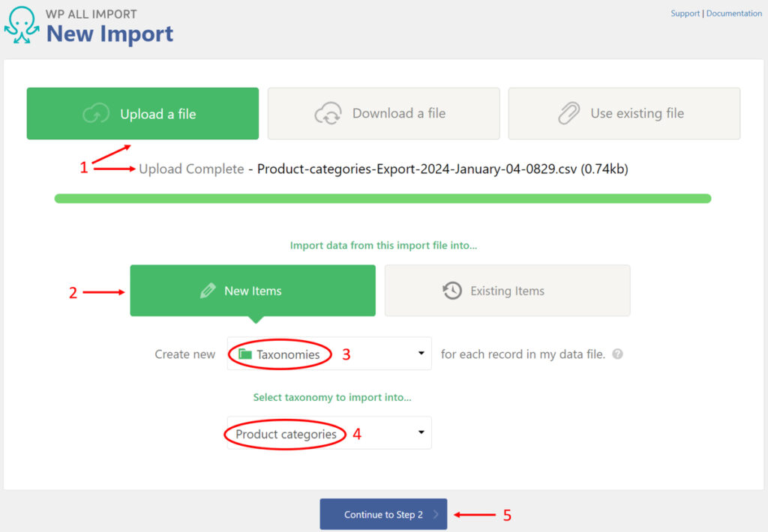768x532 pixels.
Task: Click 'Select taxonomy to import into...' text
Action: pyautogui.click(x=332, y=397)
